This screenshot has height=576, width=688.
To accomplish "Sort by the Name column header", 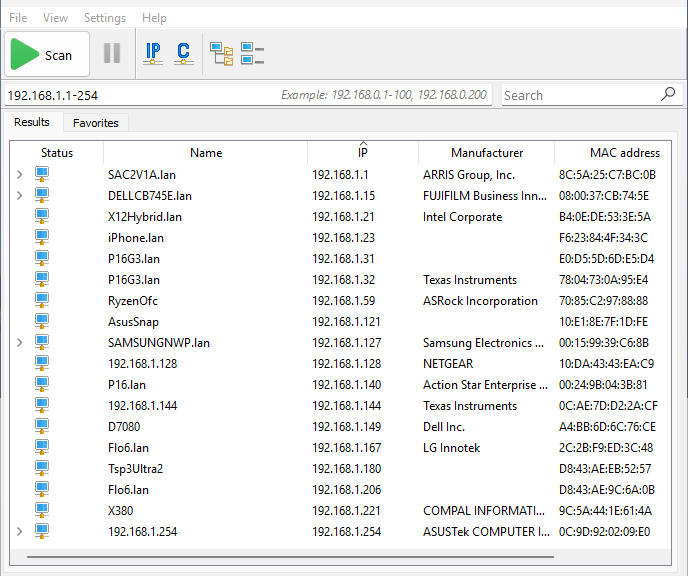I will 206,153.
